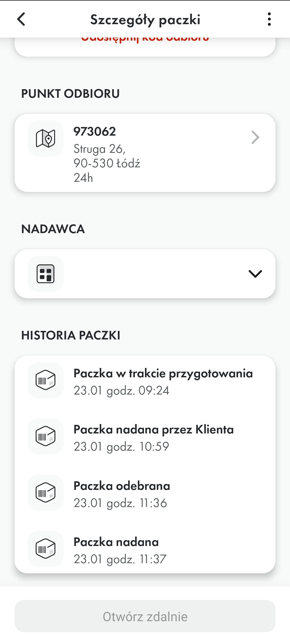290x644 pixels.
Task: Select the 'Paczka nadana' 11:37 entry
Action: 145,550
